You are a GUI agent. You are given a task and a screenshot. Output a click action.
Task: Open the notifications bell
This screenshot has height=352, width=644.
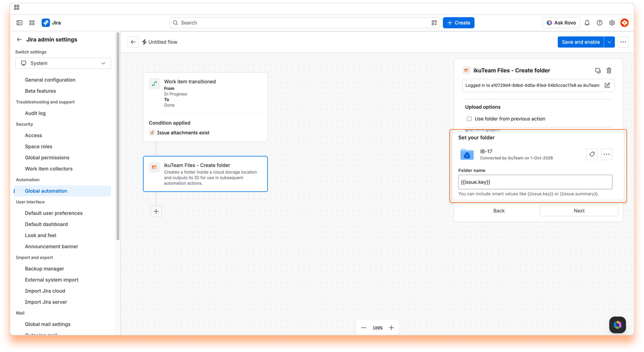[587, 23]
